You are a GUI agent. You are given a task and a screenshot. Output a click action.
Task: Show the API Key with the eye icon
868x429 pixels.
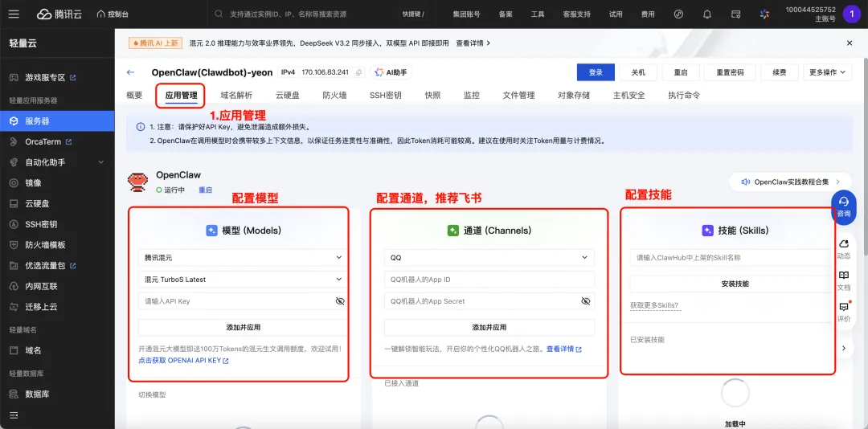click(x=340, y=301)
